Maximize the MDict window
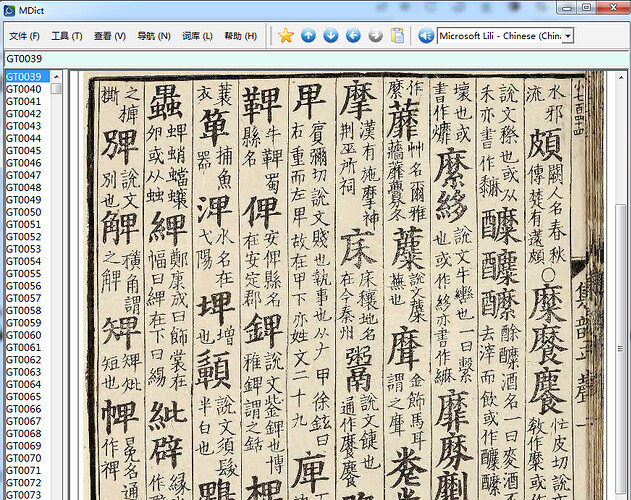The height and width of the screenshot is (500, 631). (586, 7)
